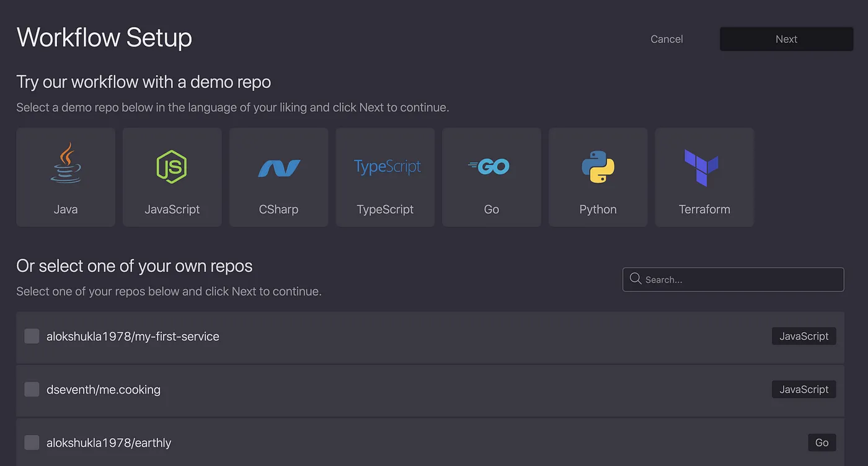Click the CSharp card label

tap(278, 209)
